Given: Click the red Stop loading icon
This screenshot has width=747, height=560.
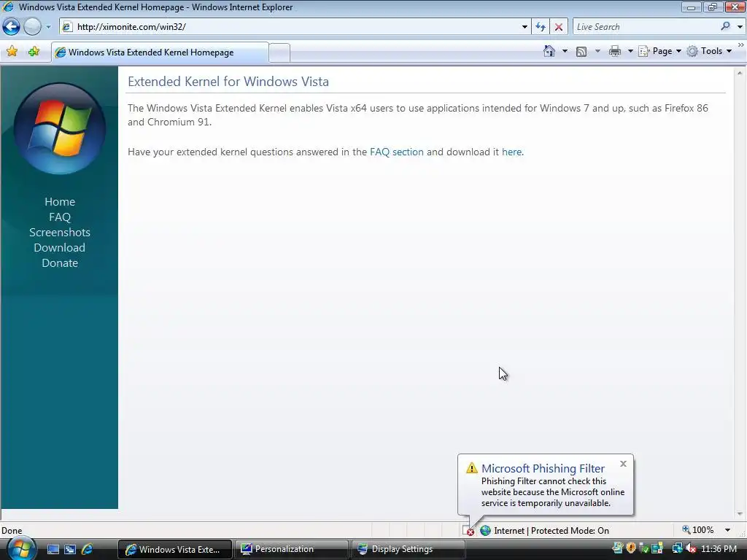Looking at the screenshot, I should pos(558,27).
